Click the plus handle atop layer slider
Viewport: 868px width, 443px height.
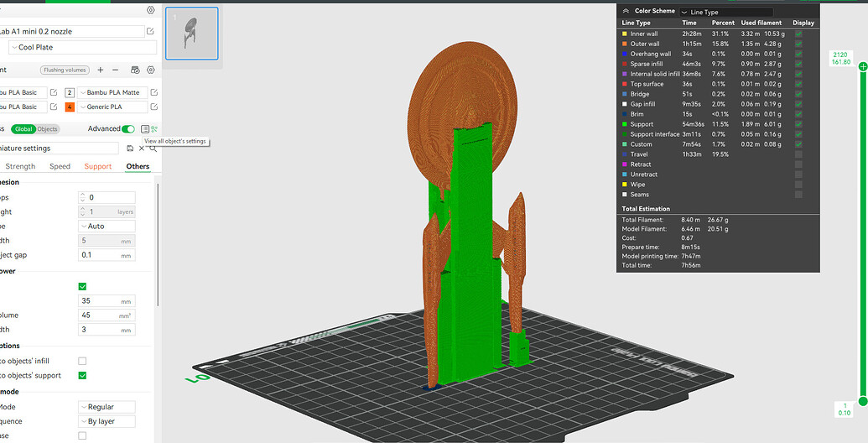(863, 66)
